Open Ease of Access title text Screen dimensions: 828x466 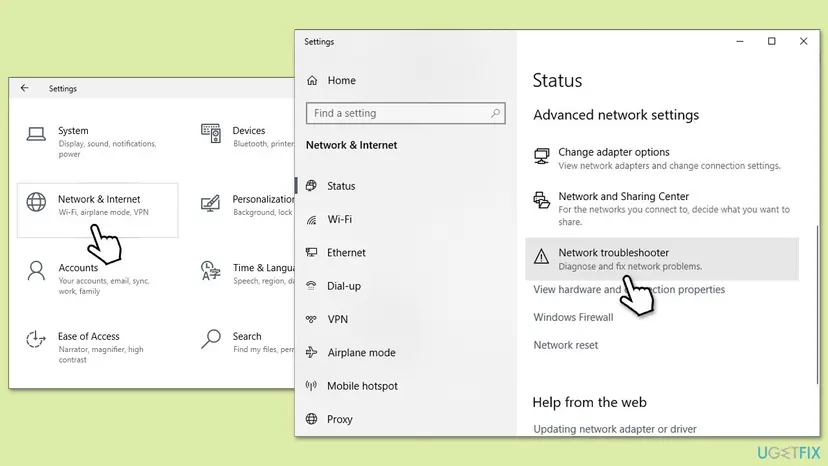pyautogui.click(x=89, y=336)
